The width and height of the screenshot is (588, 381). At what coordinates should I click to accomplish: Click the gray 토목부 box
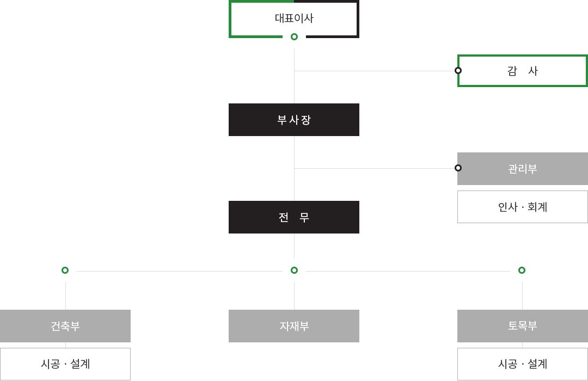pyautogui.click(x=522, y=326)
